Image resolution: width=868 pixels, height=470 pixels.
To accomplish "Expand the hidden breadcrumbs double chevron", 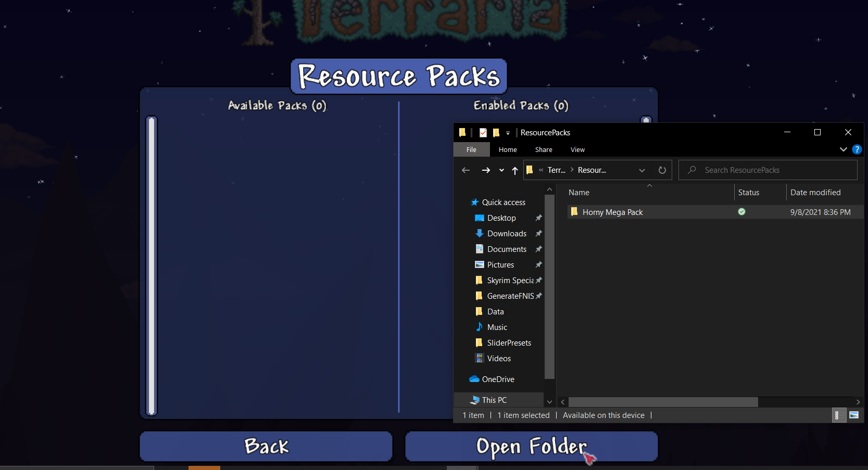I will pos(541,170).
